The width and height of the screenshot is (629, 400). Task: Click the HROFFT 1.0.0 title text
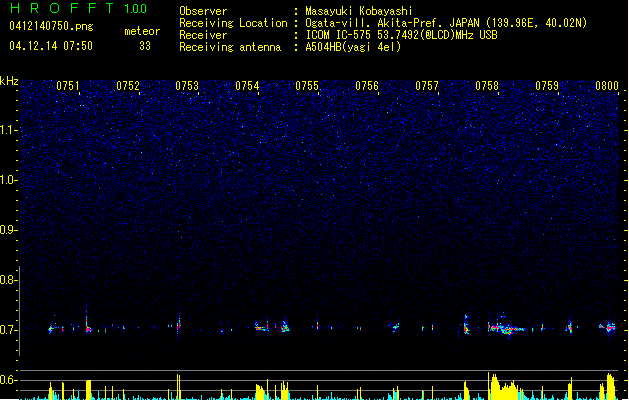[x=78, y=8]
